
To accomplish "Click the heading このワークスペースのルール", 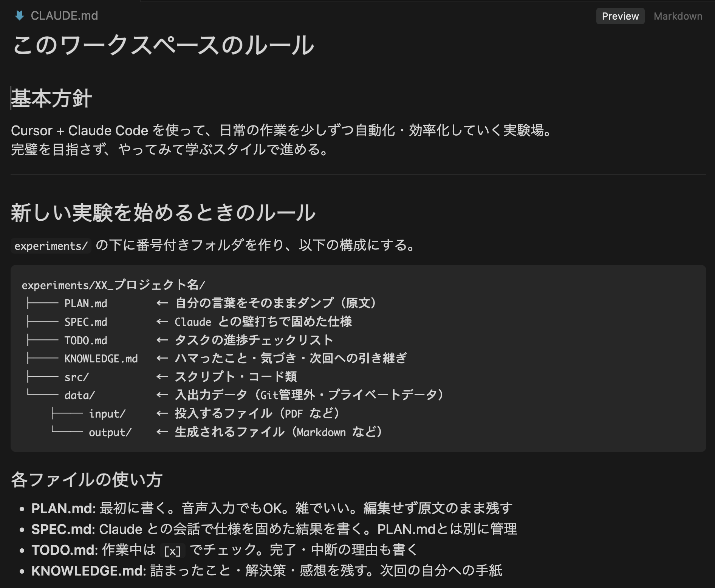I will coord(163,45).
